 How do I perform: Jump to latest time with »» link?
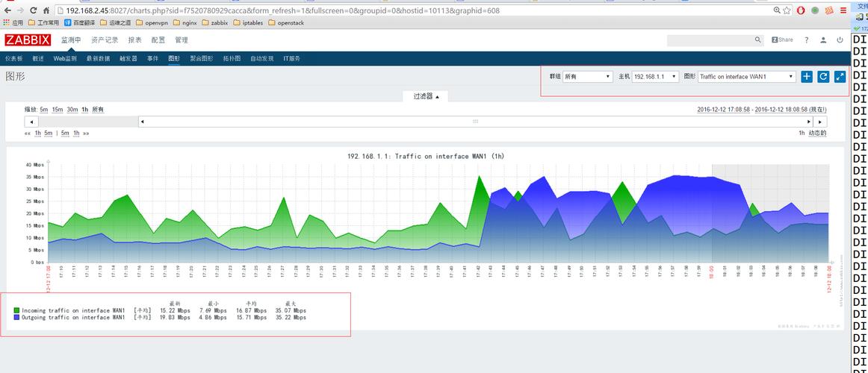86,134
